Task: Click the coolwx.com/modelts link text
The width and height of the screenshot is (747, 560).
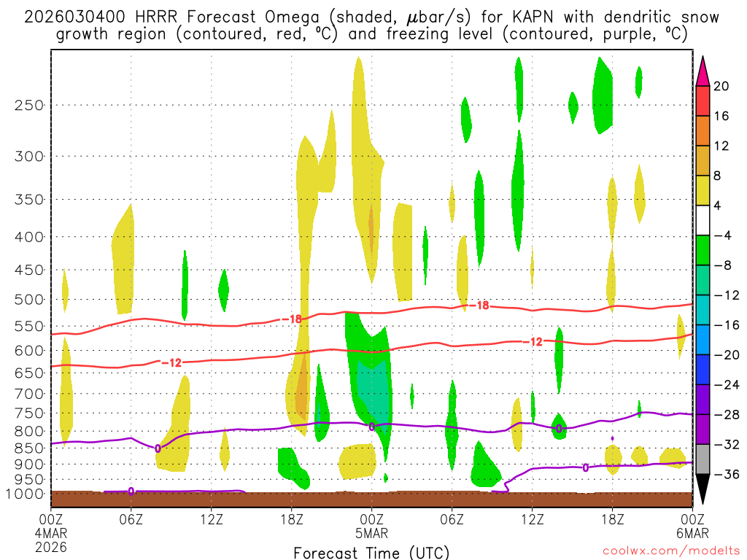Action: point(671,551)
